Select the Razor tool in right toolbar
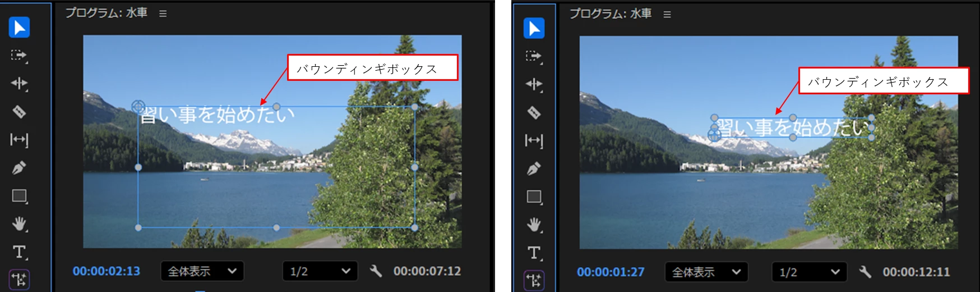 click(x=534, y=112)
